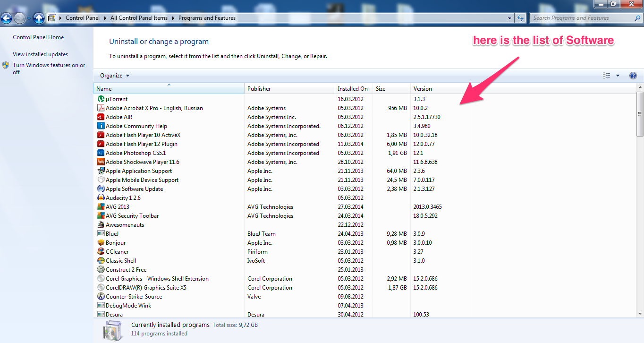Screen dimensions: 644x343
Task: Click View installed updates link
Action: (x=41, y=54)
